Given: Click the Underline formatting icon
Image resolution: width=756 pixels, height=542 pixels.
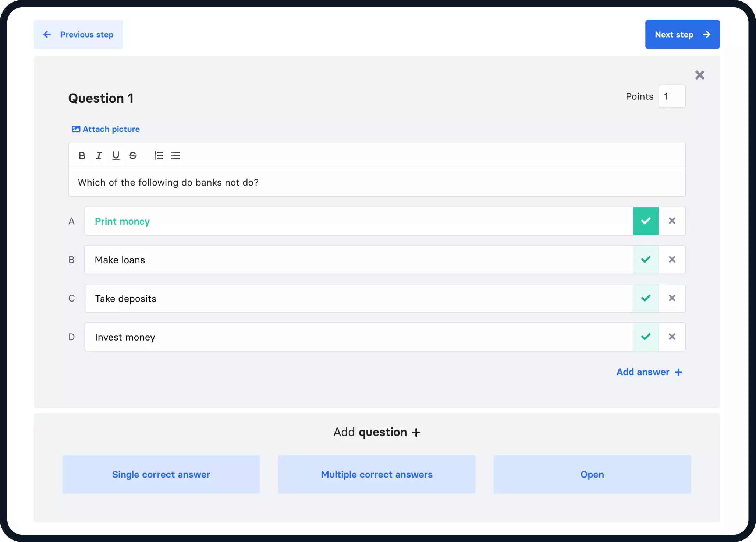Looking at the screenshot, I should coord(116,155).
